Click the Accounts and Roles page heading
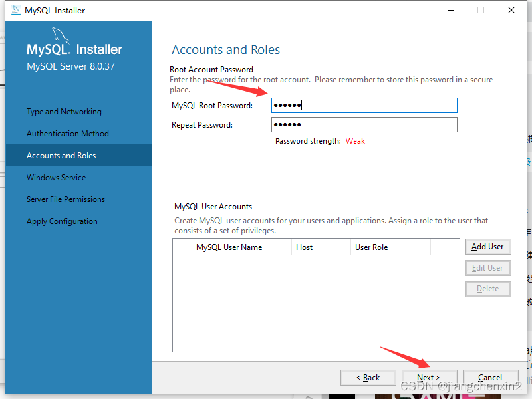Viewport: 532px width, 399px height. tap(225, 49)
